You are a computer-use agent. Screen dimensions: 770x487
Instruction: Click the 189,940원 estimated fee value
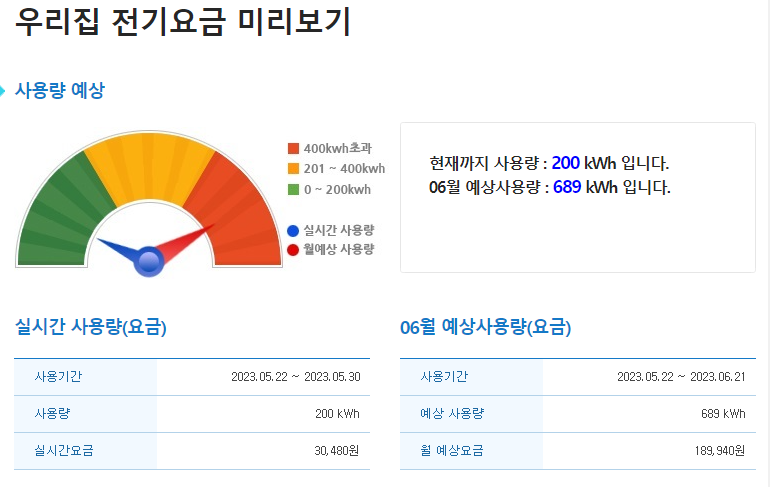[720, 451]
